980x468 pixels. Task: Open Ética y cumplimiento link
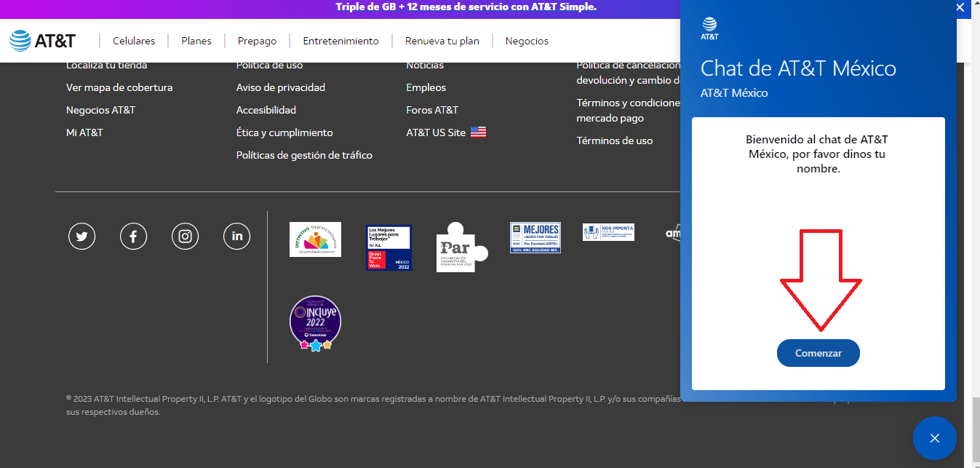284,132
